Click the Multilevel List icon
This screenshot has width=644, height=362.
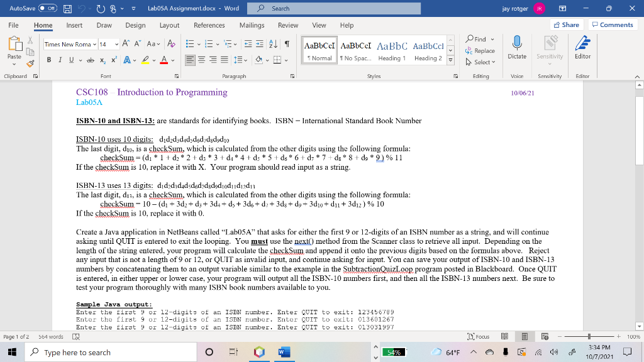(x=228, y=43)
